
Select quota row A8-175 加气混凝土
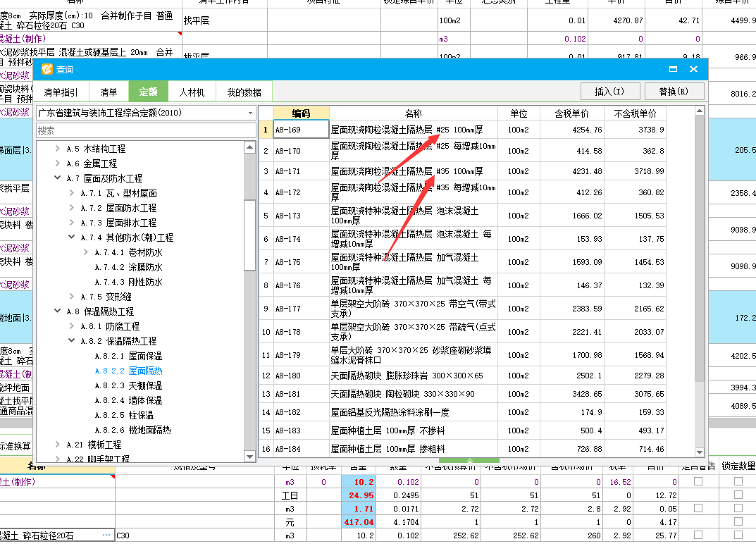tap(463, 262)
